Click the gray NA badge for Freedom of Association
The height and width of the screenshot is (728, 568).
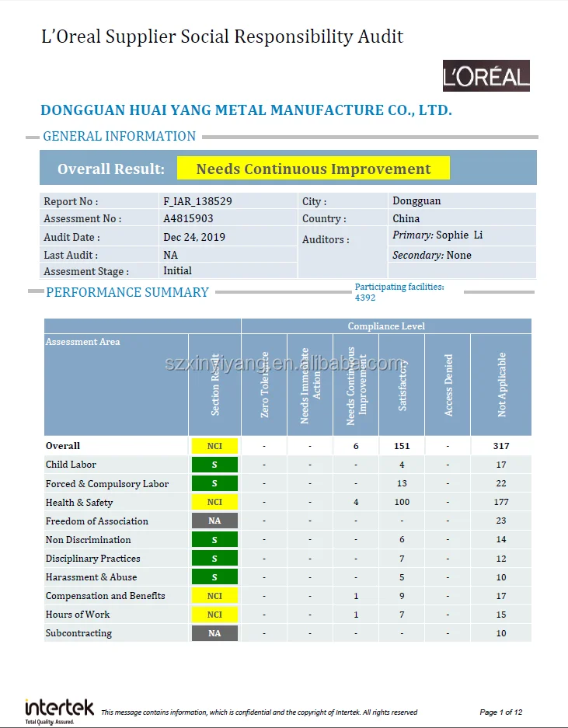click(x=214, y=521)
